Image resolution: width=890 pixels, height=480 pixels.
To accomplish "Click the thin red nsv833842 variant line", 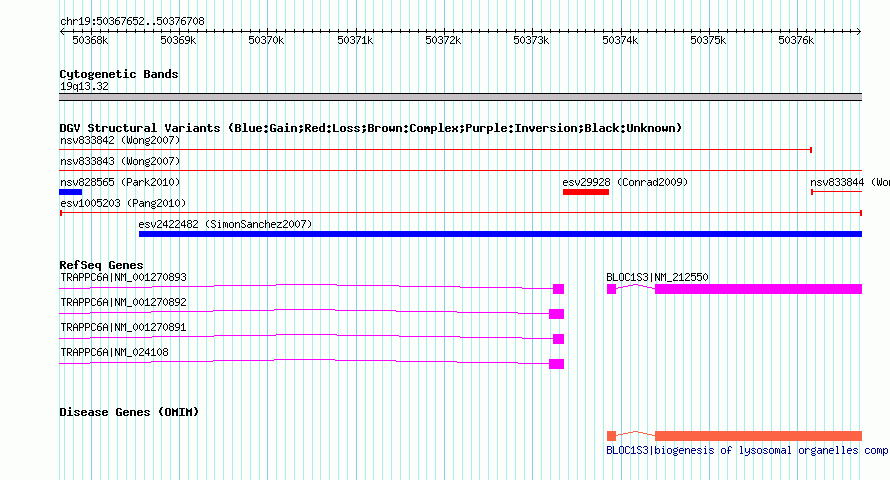I will 435,150.
